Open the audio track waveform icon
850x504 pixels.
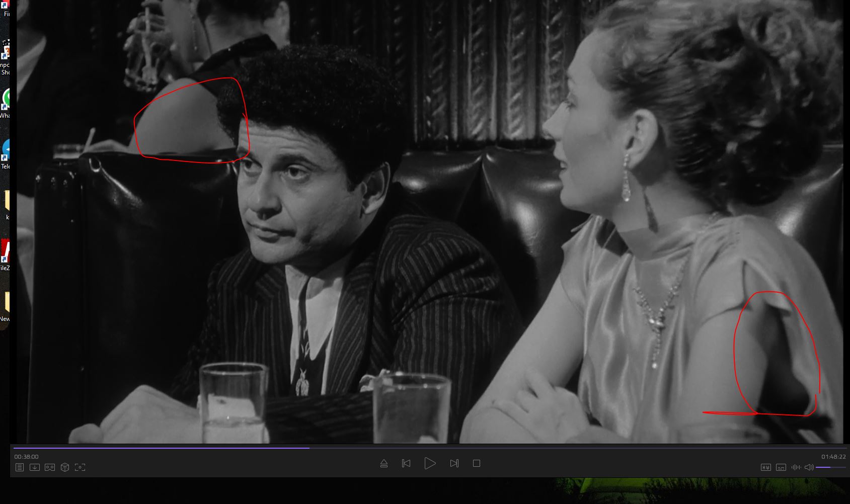(796, 467)
